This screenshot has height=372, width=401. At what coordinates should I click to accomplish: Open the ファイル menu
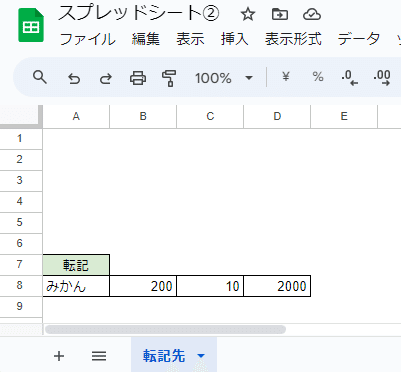coord(87,39)
